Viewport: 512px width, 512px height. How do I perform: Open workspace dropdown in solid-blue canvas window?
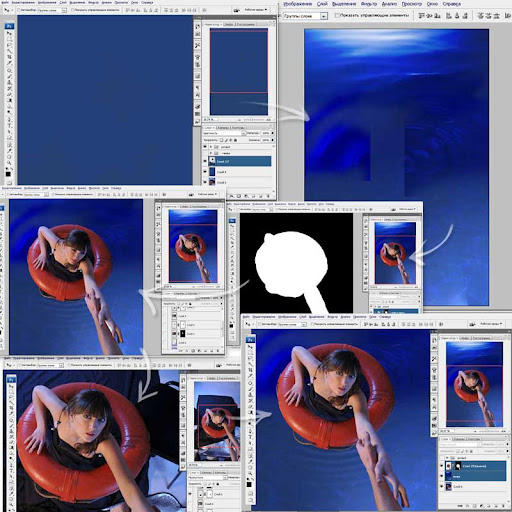(256, 10)
